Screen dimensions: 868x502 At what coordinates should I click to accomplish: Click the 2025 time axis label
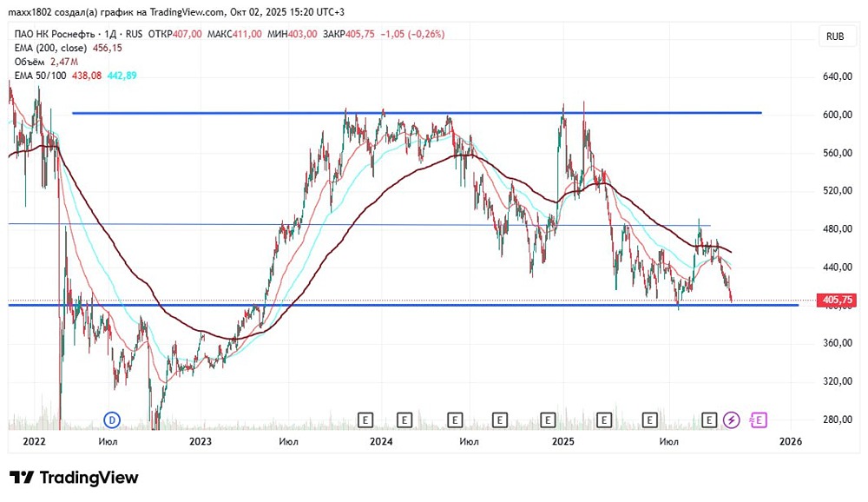point(563,441)
